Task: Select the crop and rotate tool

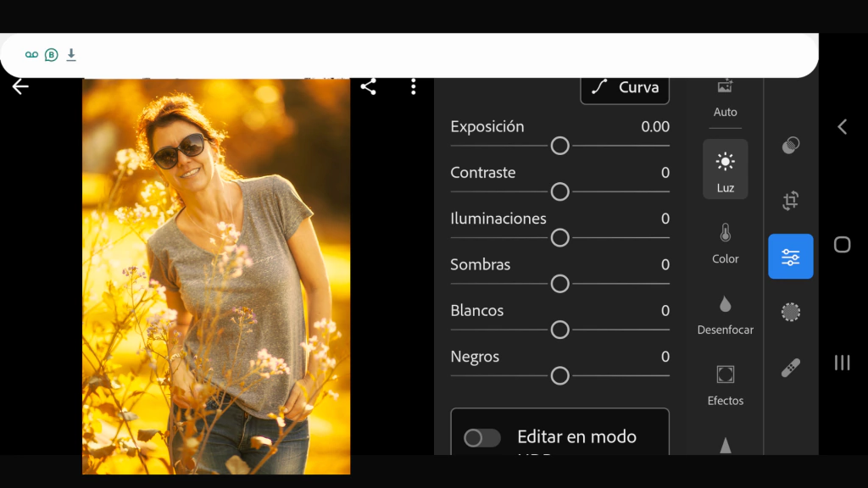Action: pos(790,201)
